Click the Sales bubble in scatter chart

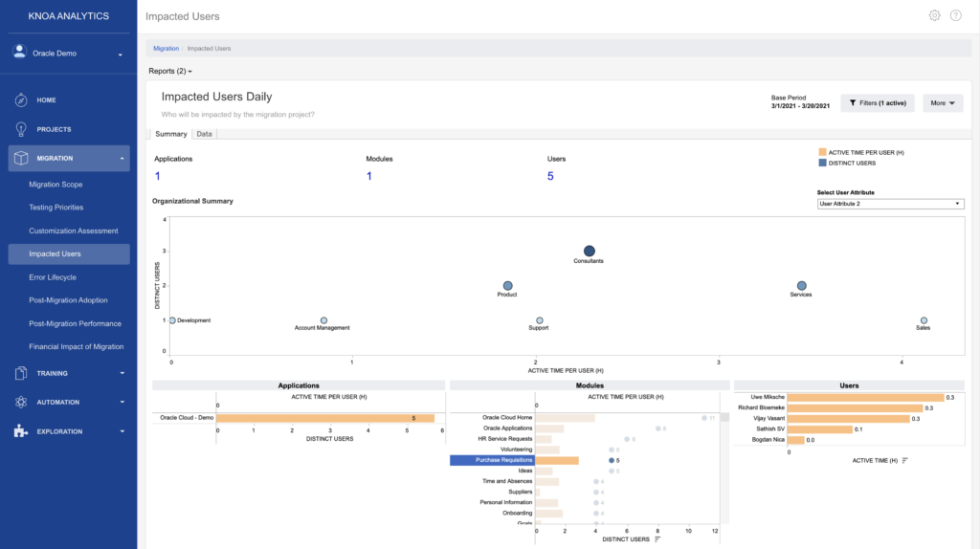924,320
